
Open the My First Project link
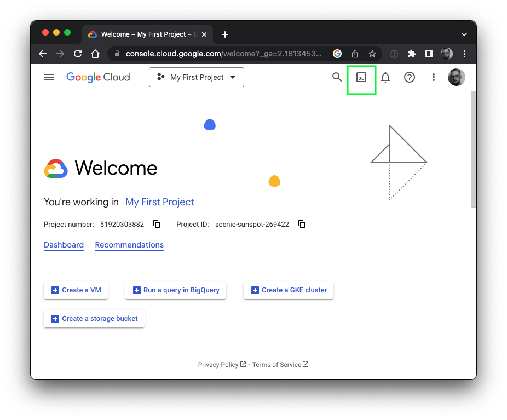click(159, 202)
